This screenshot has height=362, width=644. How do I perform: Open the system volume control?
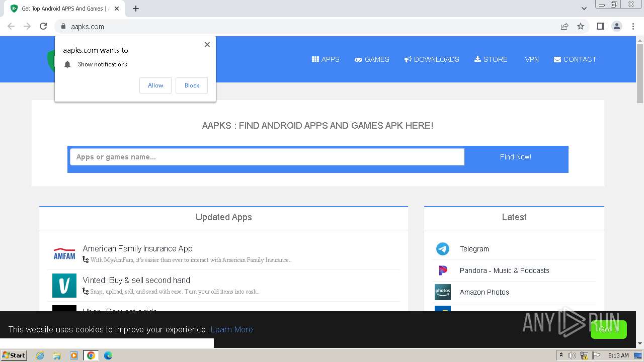(x=572, y=355)
